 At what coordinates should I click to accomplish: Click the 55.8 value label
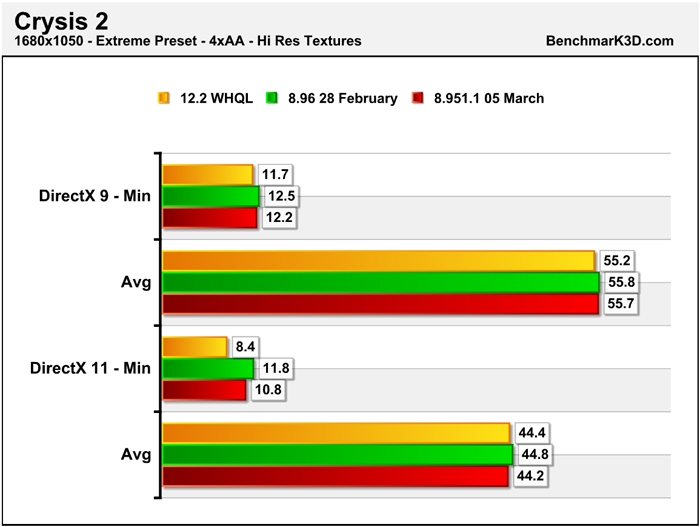pos(621,282)
